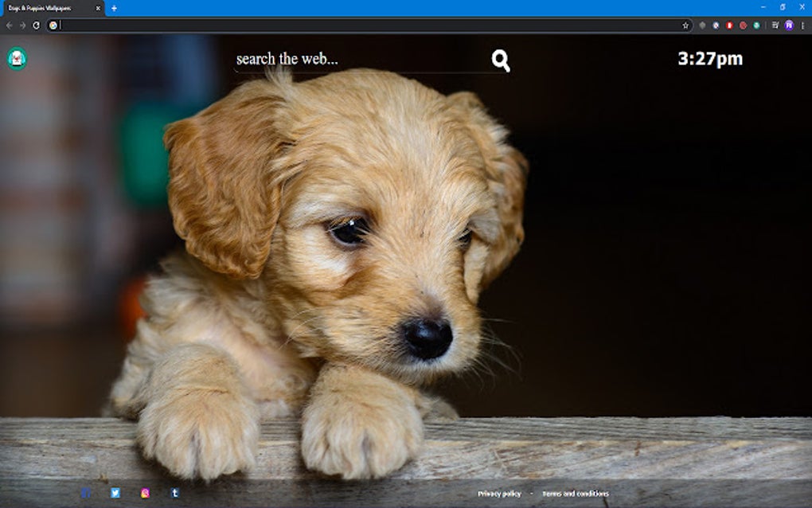Navigate back using the back arrow
This screenshot has height=508, width=812.
pos(10,25)
